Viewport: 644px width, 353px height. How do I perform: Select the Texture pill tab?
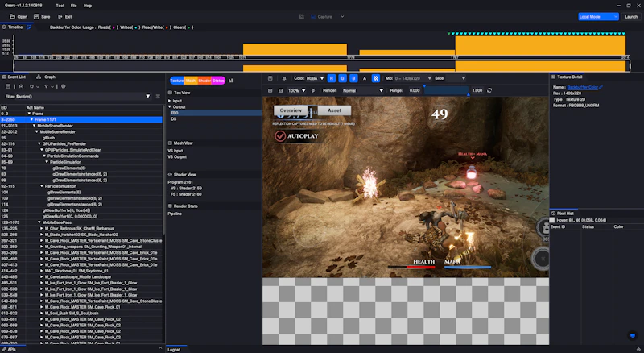[x=176, y=81]
